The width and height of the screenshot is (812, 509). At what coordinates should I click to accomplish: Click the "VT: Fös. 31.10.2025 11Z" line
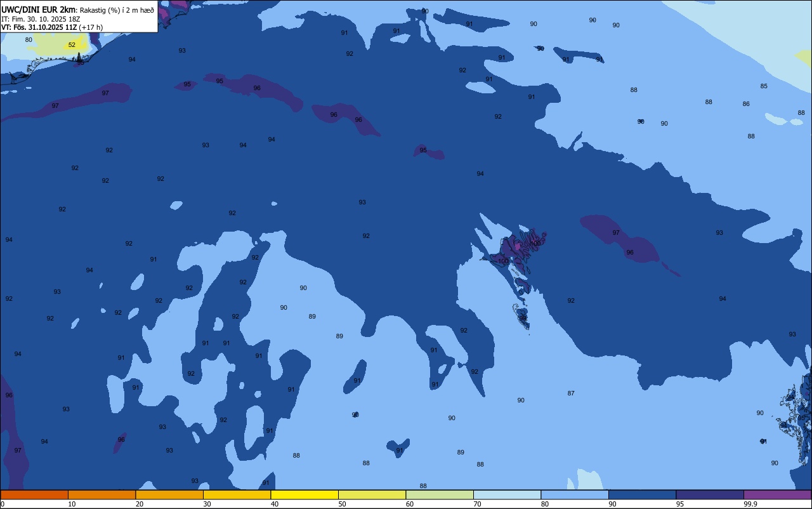click(39, 27)
